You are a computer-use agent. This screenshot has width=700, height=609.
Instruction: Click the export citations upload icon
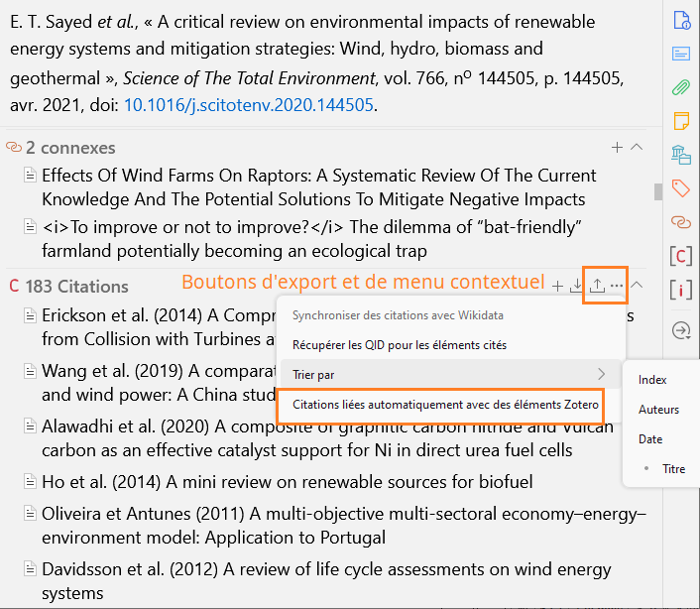(597, 287)
